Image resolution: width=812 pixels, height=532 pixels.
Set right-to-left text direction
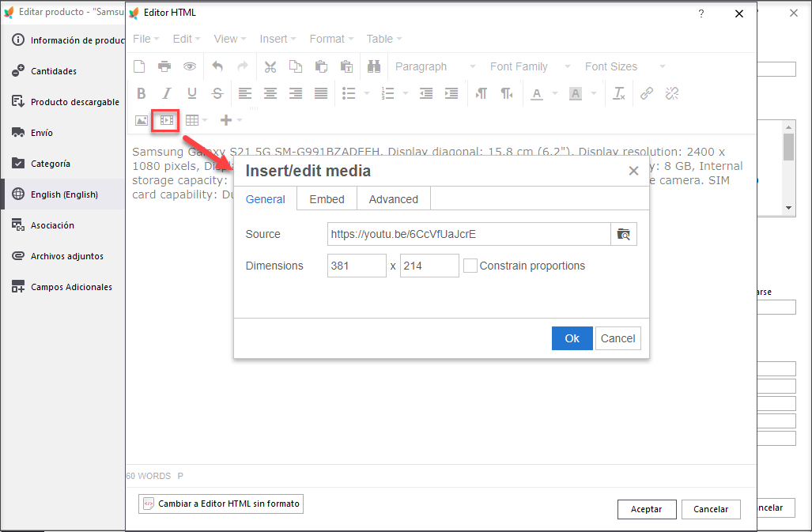507,93
